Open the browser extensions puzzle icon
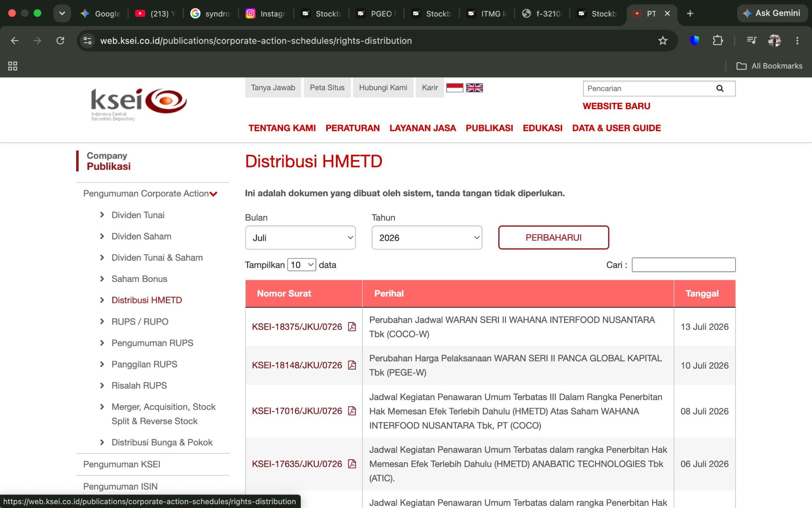812x508 pixels. 718,41
